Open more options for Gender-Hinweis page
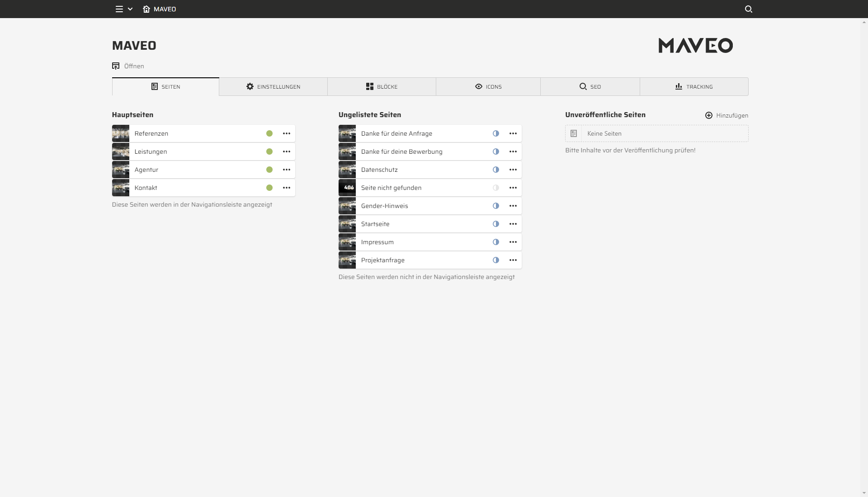The height and width of the screenshot is (497, 868). [x=513, y=206]
